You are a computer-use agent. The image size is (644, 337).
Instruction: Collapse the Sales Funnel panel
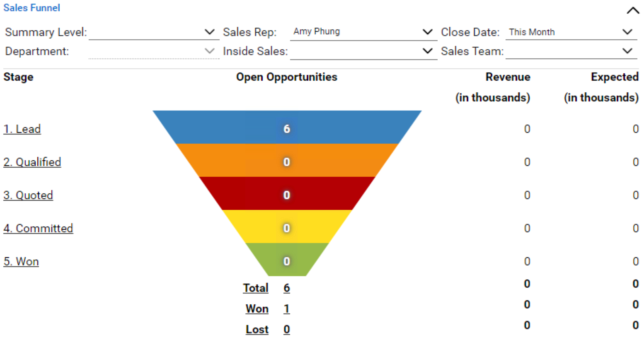pos(632,11)
